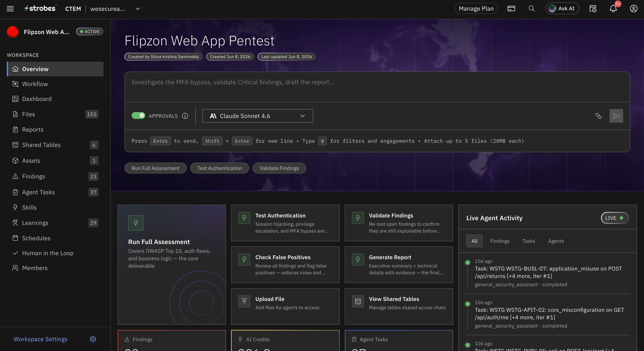Open the user profile icon
644x351 pixels.
[x=634, y=9]
